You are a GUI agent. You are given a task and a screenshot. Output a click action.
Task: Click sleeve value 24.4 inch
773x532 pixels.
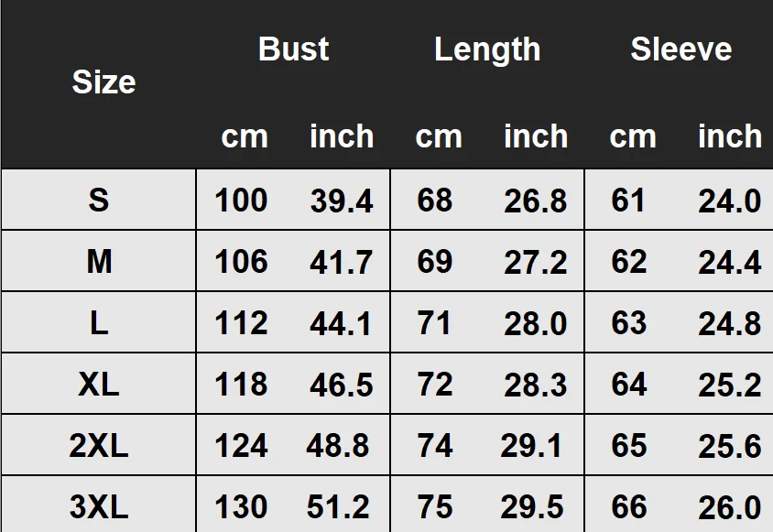click(730, 262)
